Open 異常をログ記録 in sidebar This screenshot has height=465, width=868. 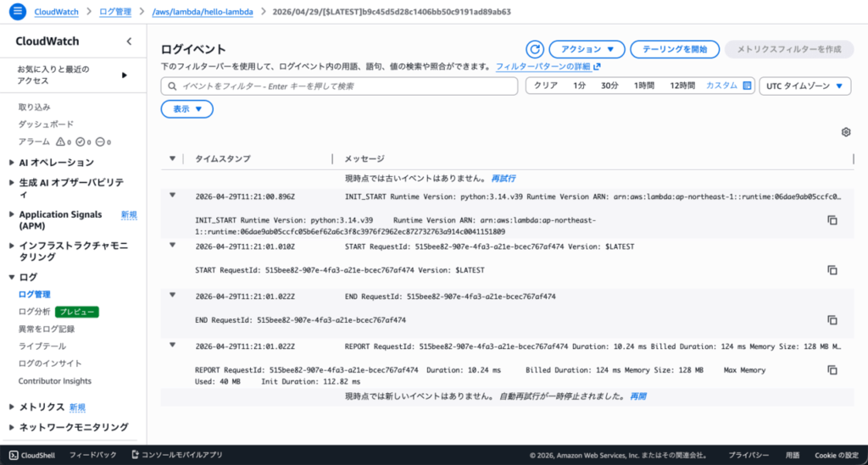(x=47, y=329)
